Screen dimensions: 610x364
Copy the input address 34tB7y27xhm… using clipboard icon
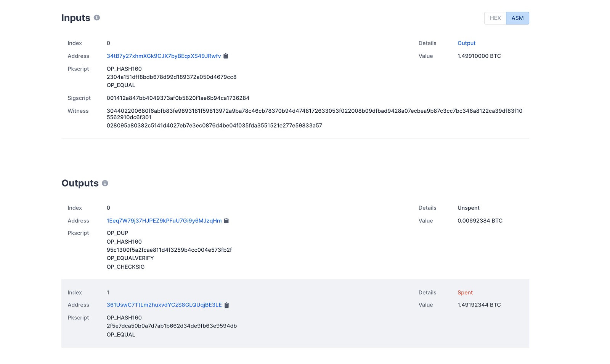226,56
